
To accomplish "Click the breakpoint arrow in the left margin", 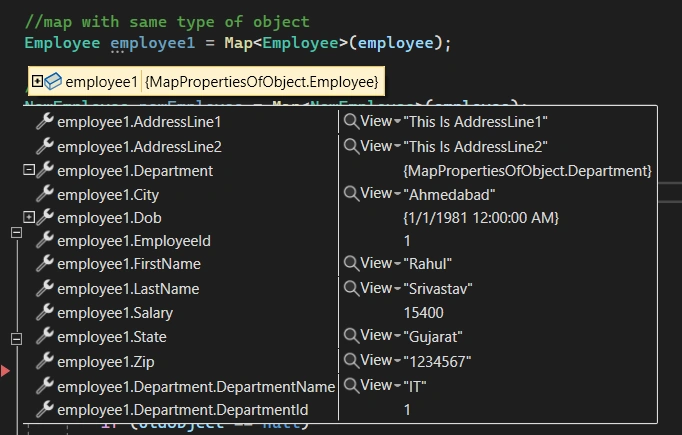I will tap(5, 371).
